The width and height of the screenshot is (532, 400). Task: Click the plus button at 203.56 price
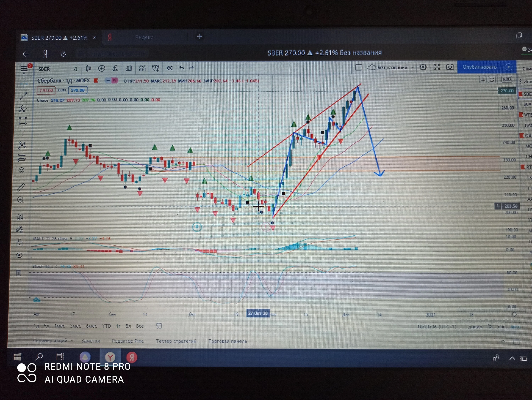498,206
